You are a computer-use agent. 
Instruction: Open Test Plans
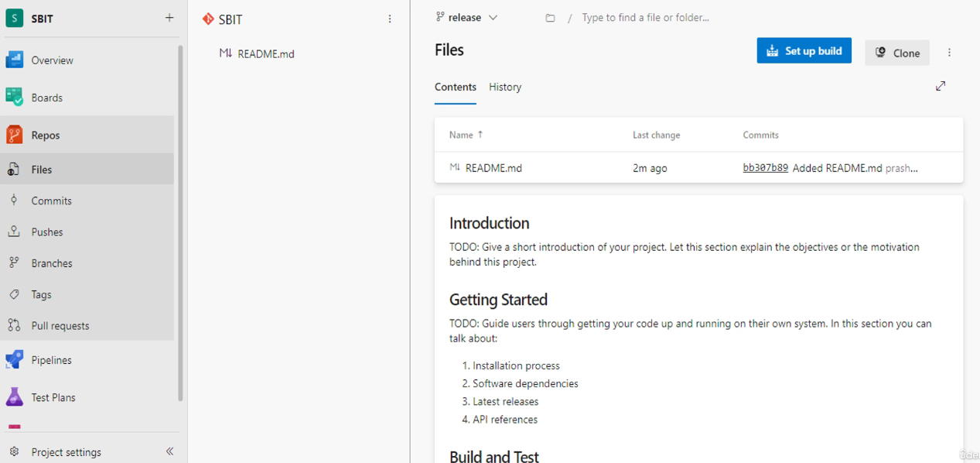53,397
